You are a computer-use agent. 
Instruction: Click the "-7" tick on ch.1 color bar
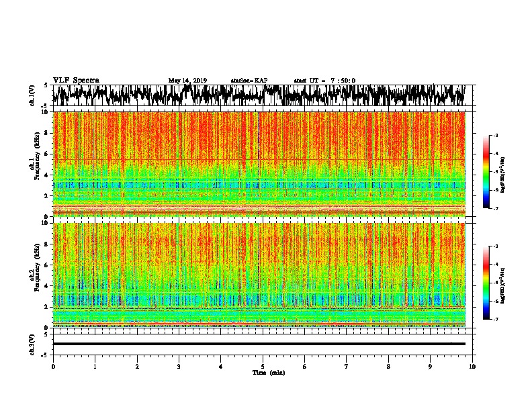(x=495, y=208)
